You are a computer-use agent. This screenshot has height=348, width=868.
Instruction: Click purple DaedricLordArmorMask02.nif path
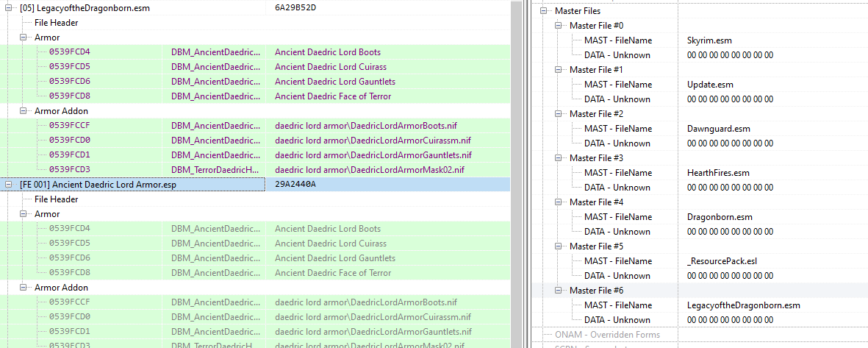pyautogui.click(x=369, y=169)
